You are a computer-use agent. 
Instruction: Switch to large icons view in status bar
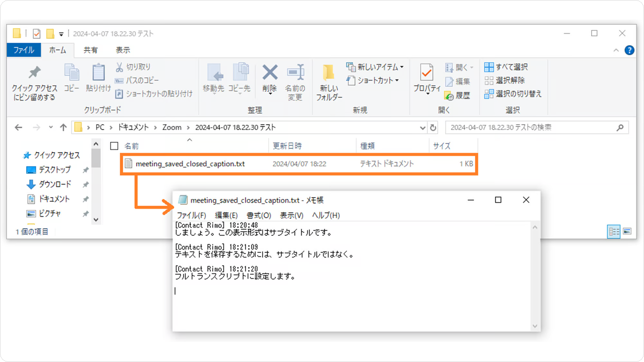coord(627,231)
